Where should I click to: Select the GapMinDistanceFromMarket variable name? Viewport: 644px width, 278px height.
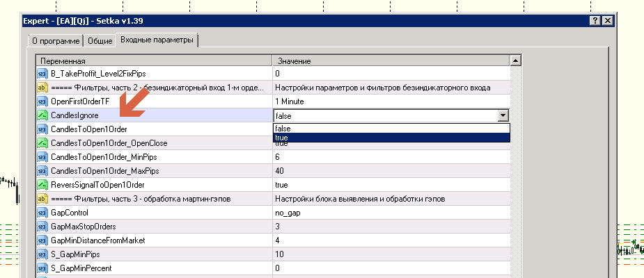coord(97,240)
